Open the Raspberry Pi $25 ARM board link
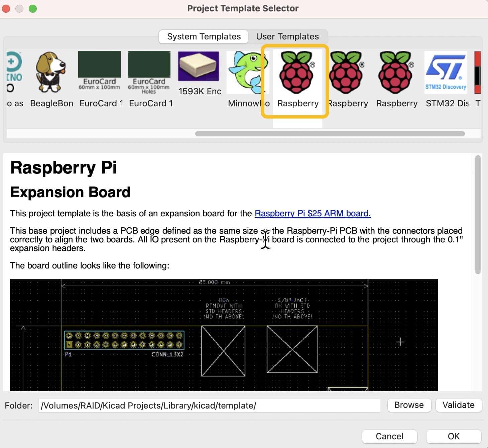This screenshot has width=488, height=448. (x=313, y=213)
